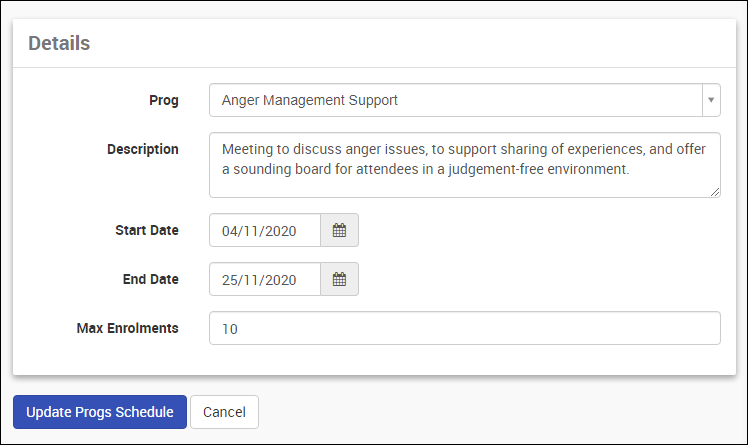Screen dimensions: 748x445
Task: Focus the End Date field showing 25/11/2020
Action: pos(265,280)
